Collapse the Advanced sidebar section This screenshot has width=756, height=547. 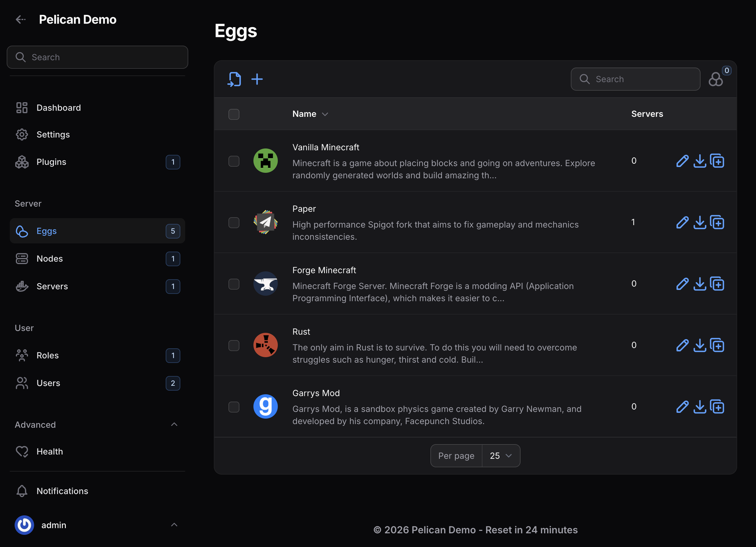pos(174,424)
